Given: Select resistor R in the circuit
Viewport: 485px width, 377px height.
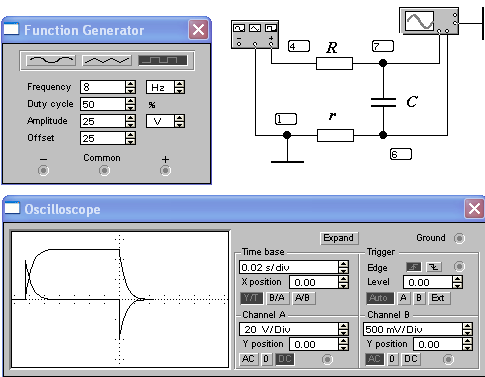Looking at the screenshot, I should click(334, 63).
